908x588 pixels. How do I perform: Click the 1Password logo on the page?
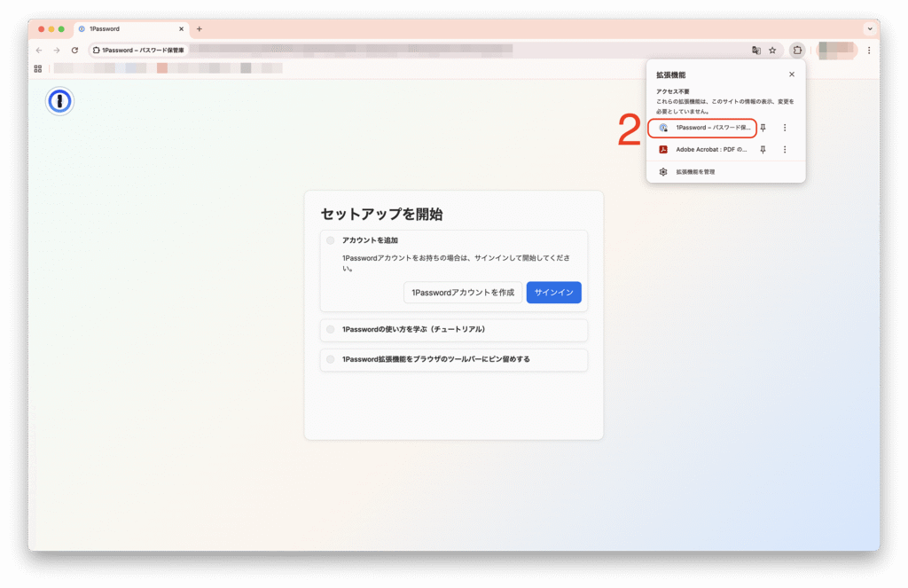pos(59,101)
